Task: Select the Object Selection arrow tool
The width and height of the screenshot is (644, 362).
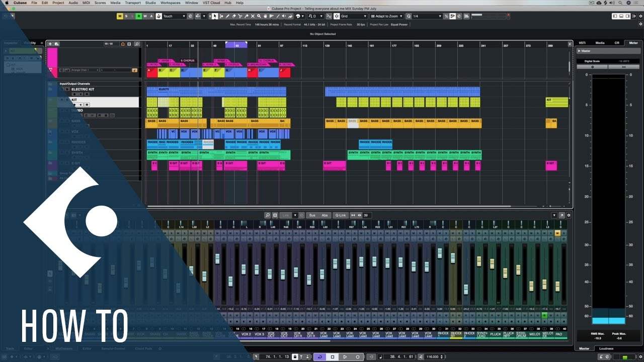Action: pos(215,16)
